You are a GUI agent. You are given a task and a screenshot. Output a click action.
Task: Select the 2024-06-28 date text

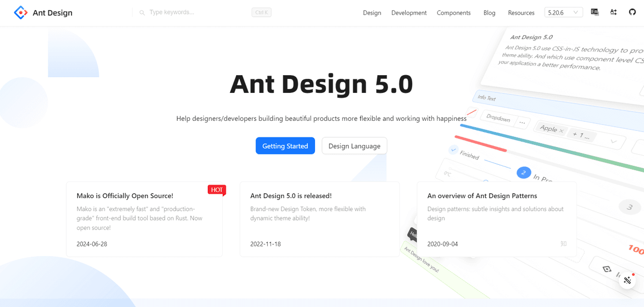pos(92,244)
